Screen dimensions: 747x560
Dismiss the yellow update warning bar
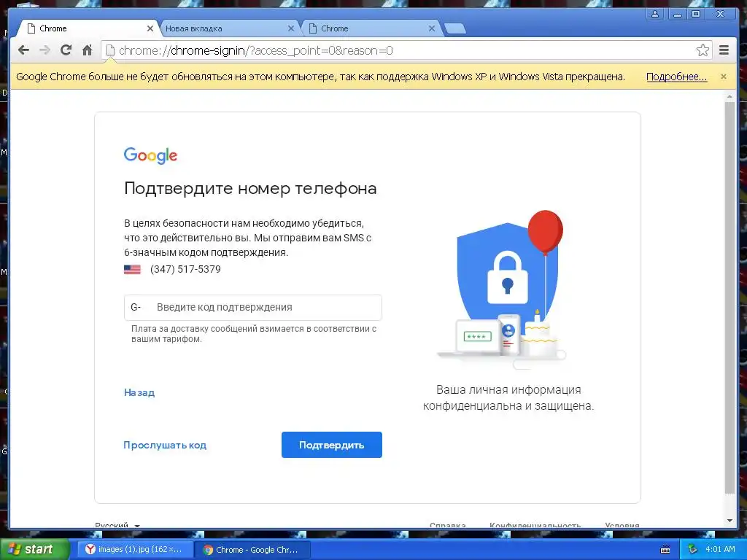coord(723,76)
